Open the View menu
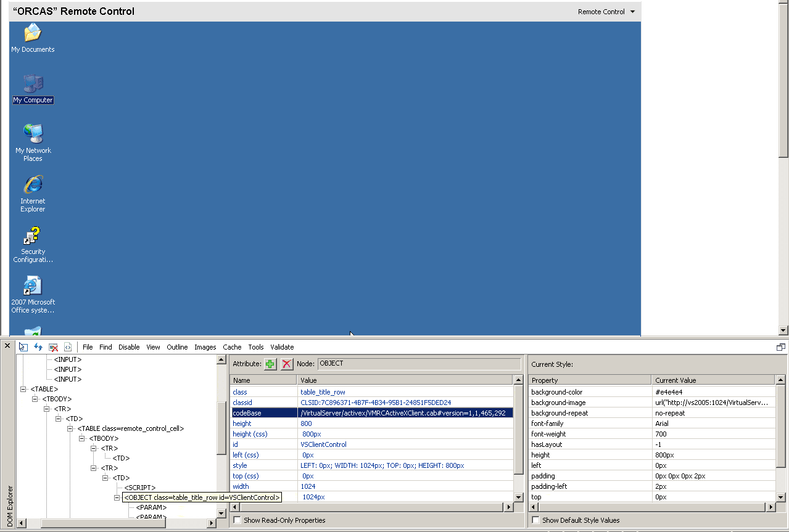 coord(153,347)
